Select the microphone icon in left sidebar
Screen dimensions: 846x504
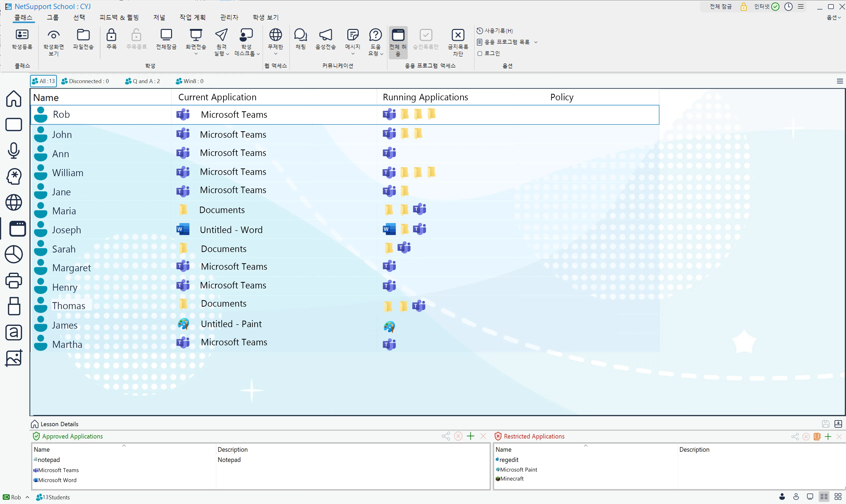(13, 150)
